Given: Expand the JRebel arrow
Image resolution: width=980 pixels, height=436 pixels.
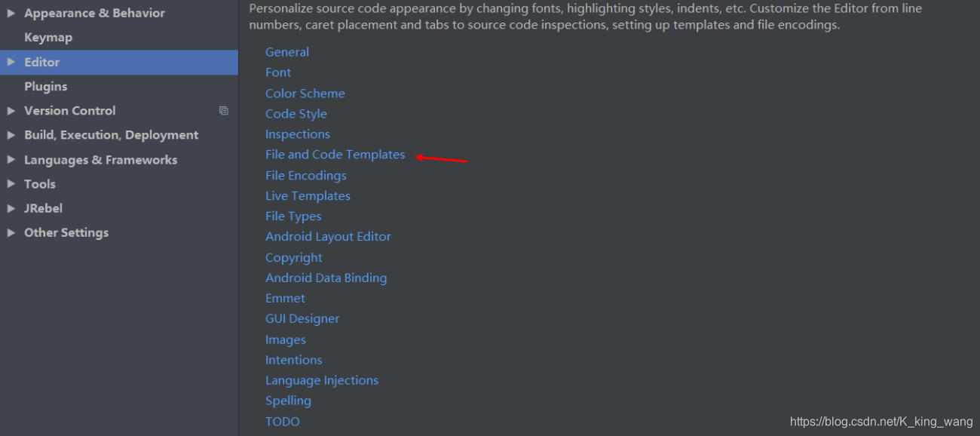Looking at the screenshot, I should (x=11, y=208).
